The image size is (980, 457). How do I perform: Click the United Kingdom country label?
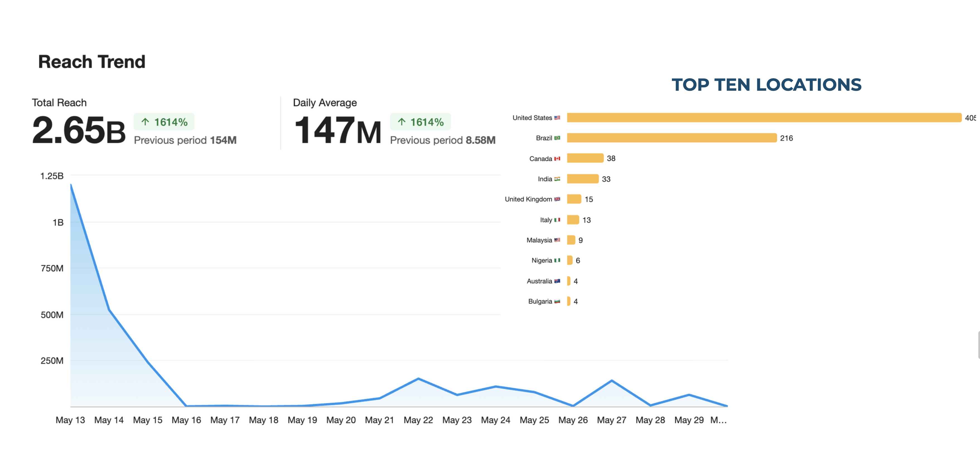click(x=528, y=199)
